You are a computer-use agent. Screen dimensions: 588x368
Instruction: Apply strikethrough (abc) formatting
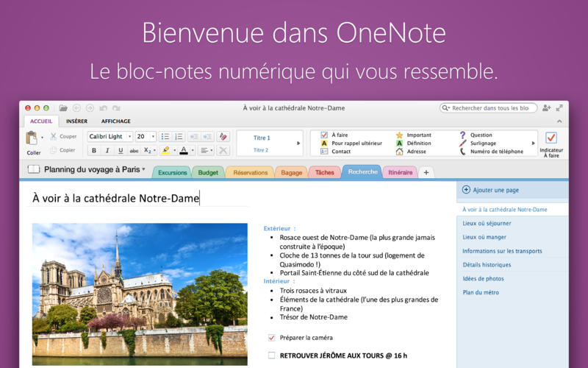(134, 151)
